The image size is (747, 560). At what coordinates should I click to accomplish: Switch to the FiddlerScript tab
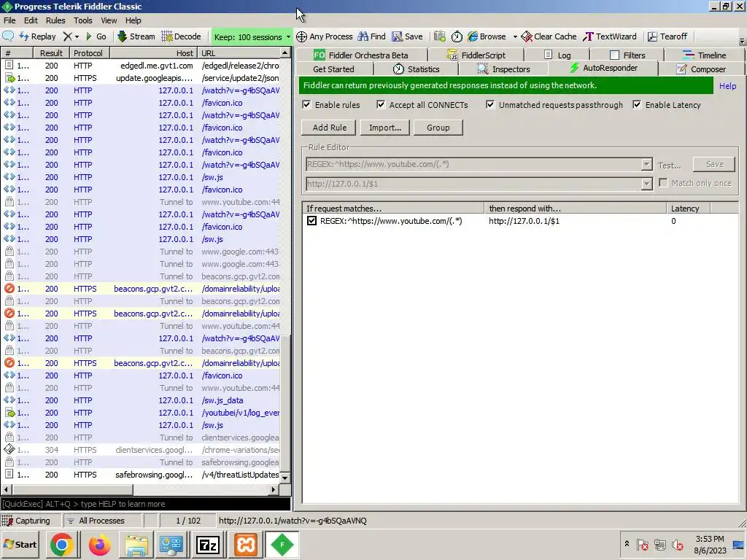pos(476,55)
